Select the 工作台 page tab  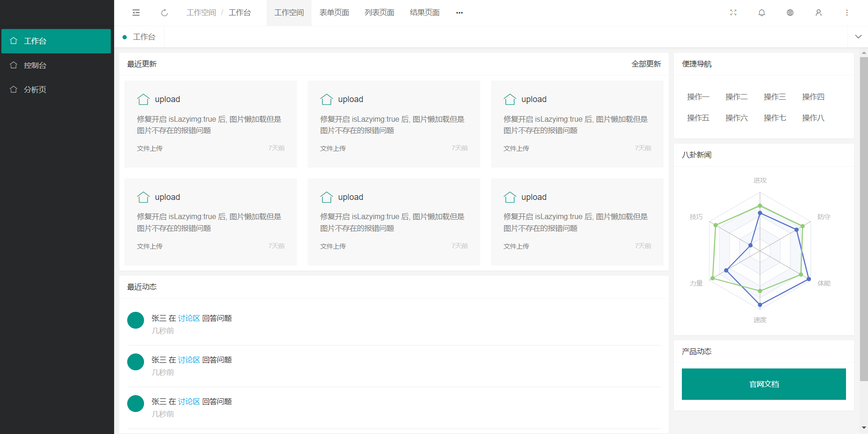[139, 37]
